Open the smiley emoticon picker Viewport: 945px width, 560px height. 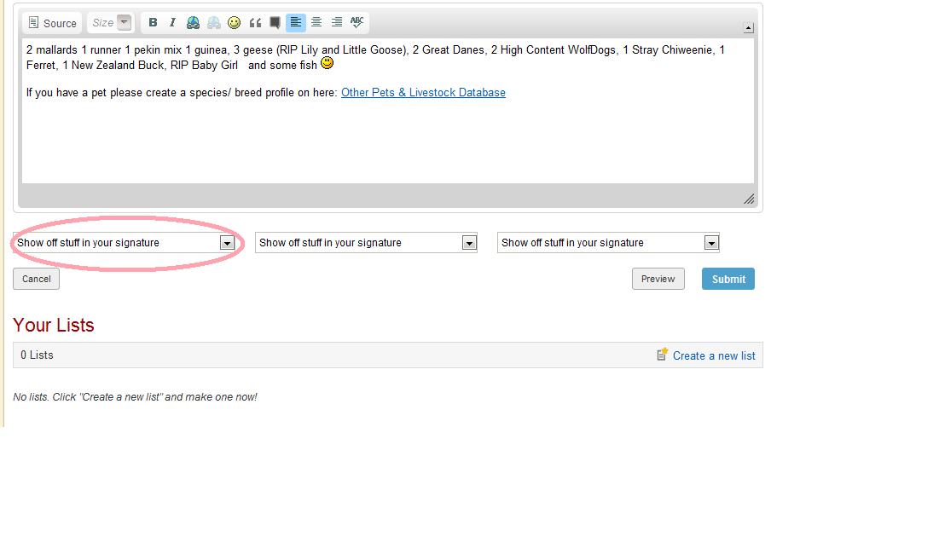(x=234, y=23)
